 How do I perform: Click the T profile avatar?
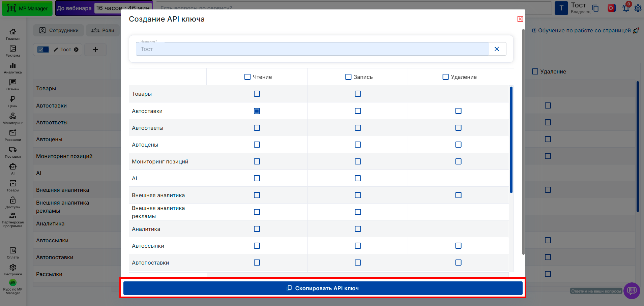click(561, 8)
